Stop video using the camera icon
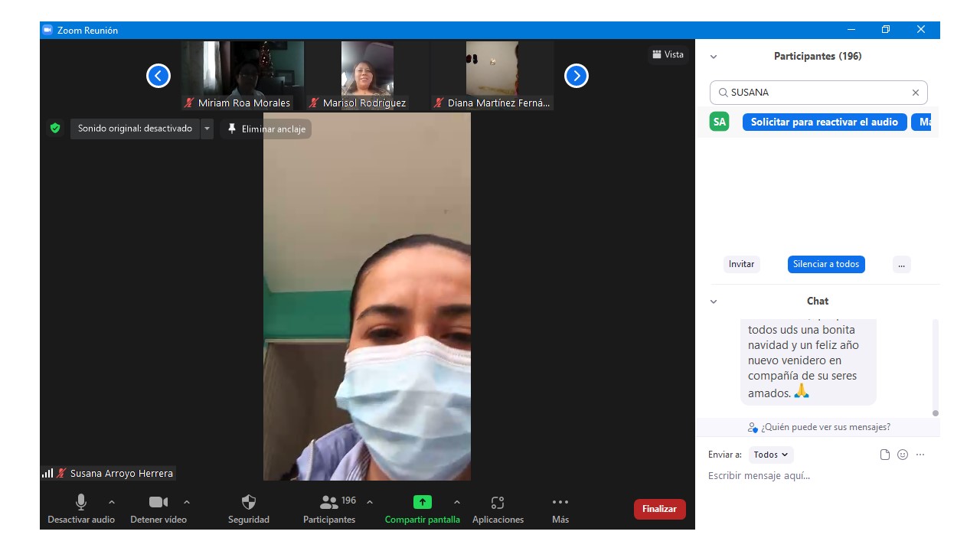 [x=158, y=502]
